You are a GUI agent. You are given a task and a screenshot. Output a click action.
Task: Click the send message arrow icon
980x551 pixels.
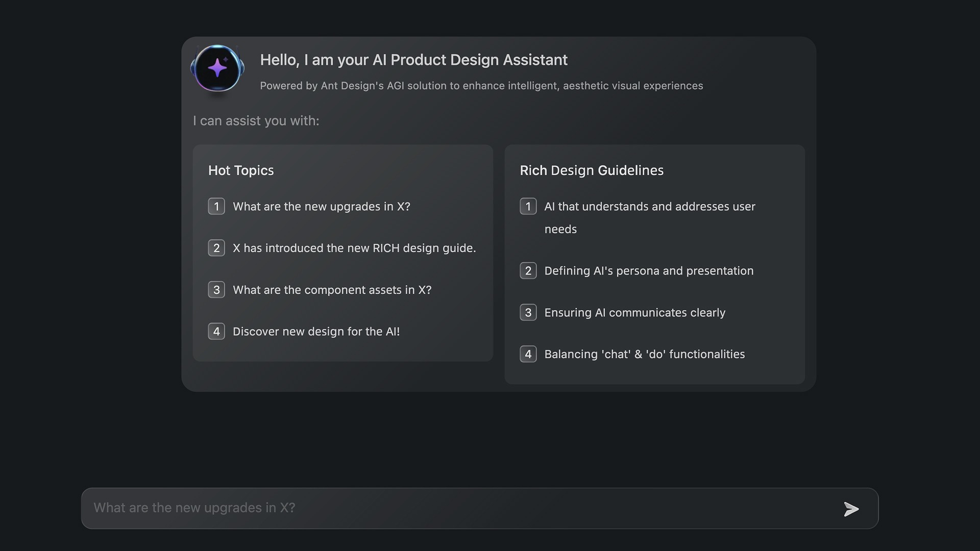click(851, 509)
